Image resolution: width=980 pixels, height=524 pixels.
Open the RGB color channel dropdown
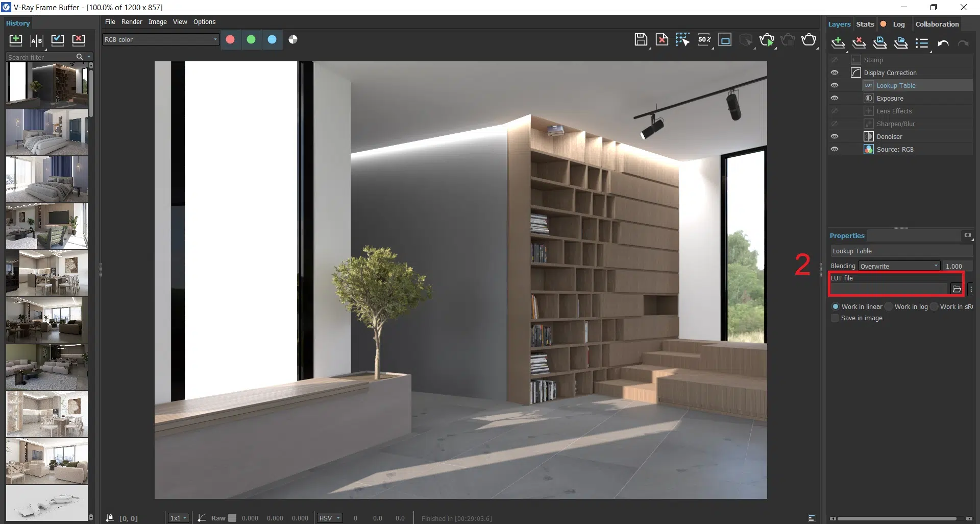coord(161,40)
